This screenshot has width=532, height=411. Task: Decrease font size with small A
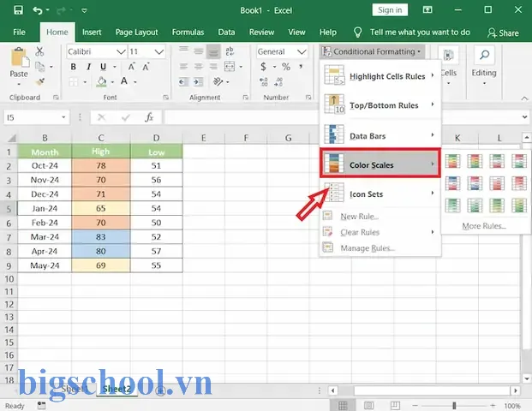(x=146, y=67)
